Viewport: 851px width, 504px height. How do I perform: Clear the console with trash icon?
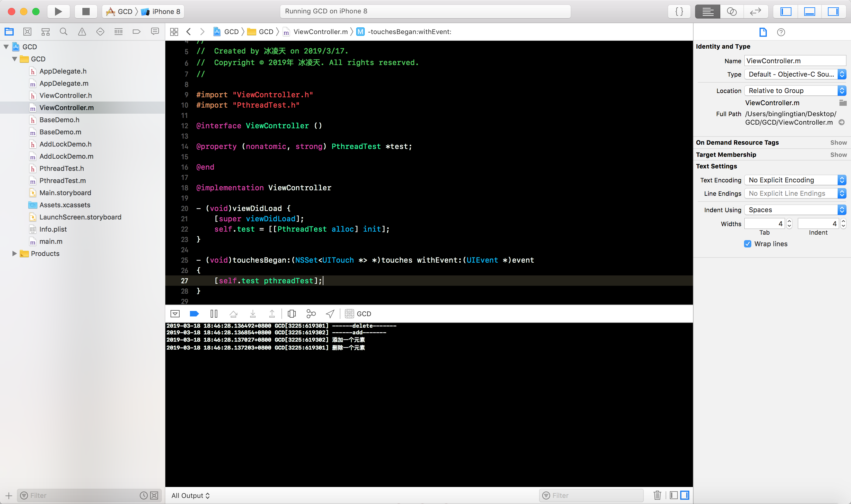657,495
